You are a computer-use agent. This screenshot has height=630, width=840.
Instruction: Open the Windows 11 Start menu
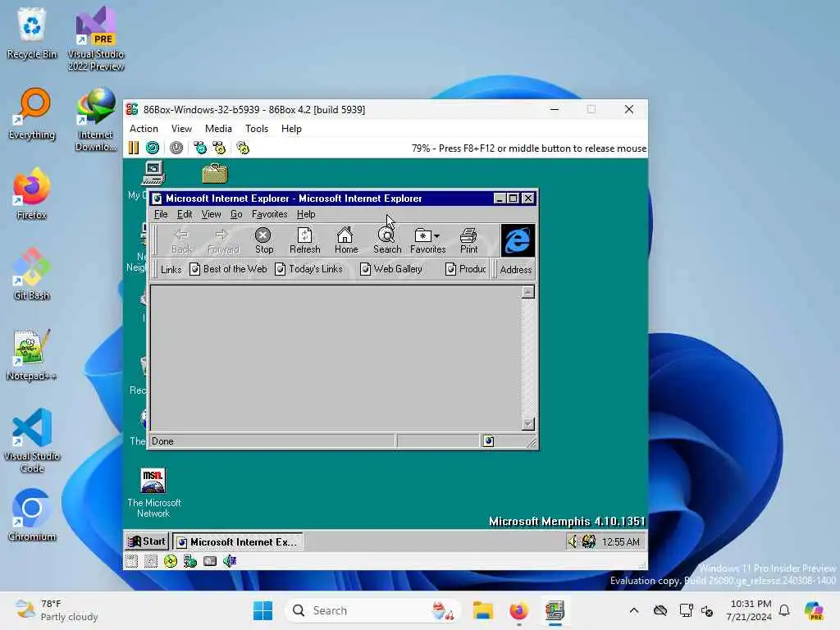262,610
